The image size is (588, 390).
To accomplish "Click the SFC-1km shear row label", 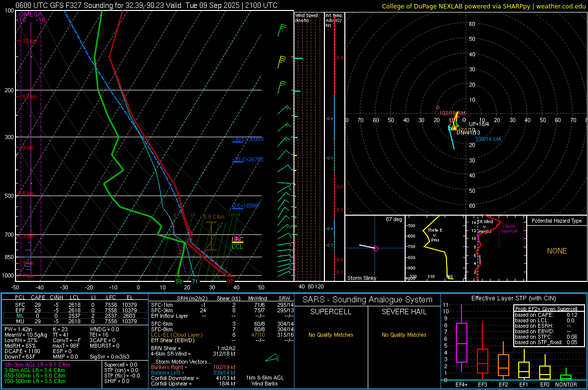I will point(162,305).
